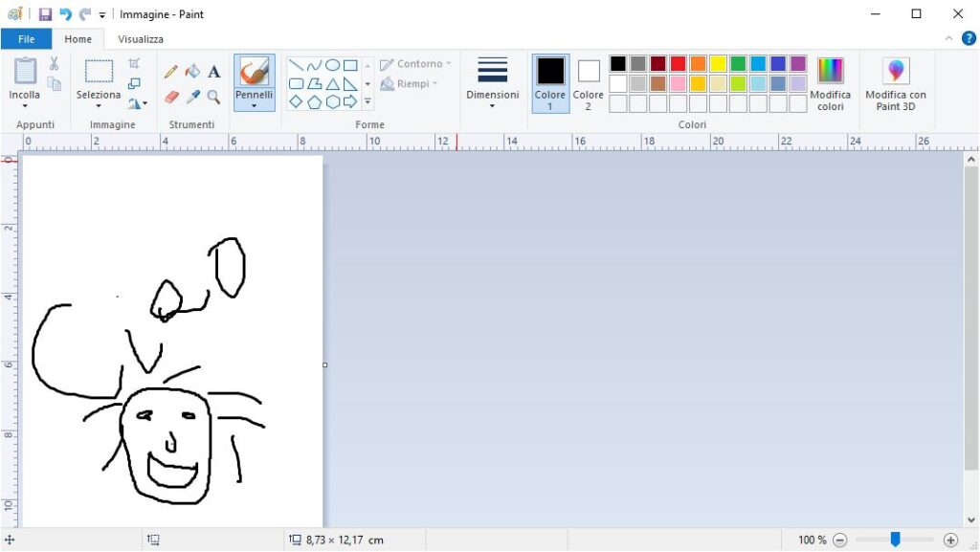Click the Undo arrow in title bar
The width and height of the screenshot is (980, 552).
(x=65, y=14)
